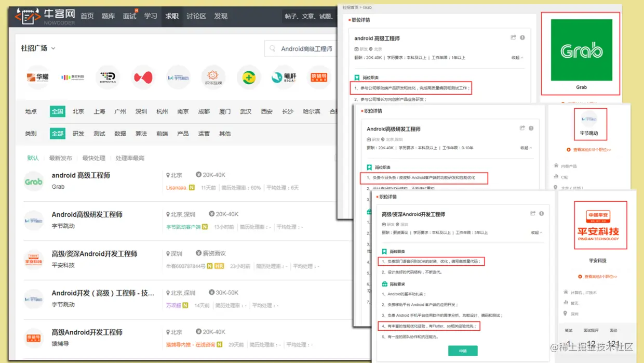Open recruiter Lisanaaa profile link

pyautogui.click(x=176, y=188)
